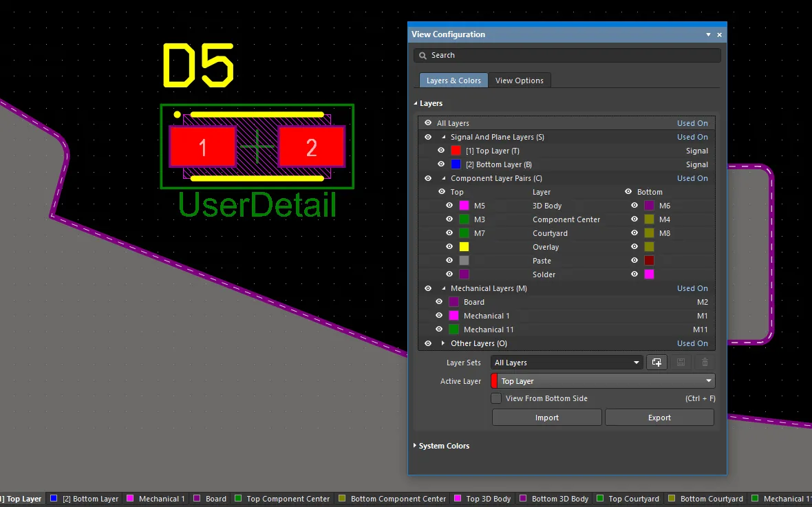Hide the Top Layer with its eye icon
Screen dimensions: 812x507
[441, 151]
